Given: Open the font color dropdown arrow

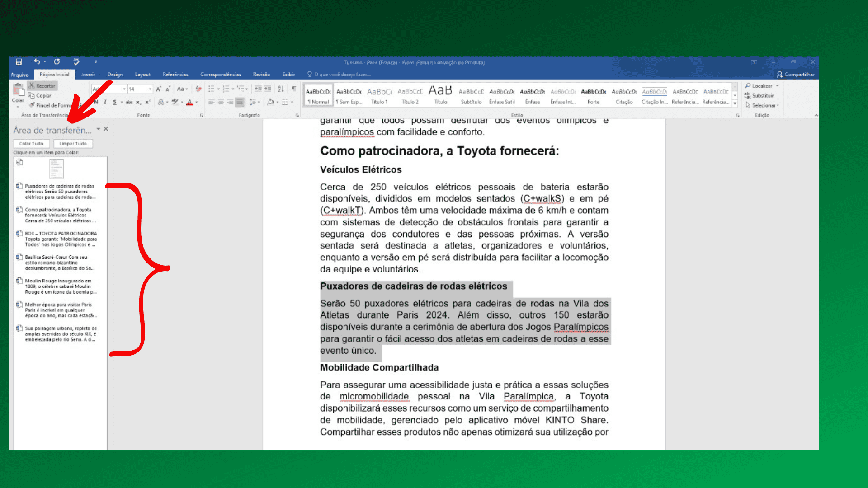Looking at the screenshot, I should [196, 103].
